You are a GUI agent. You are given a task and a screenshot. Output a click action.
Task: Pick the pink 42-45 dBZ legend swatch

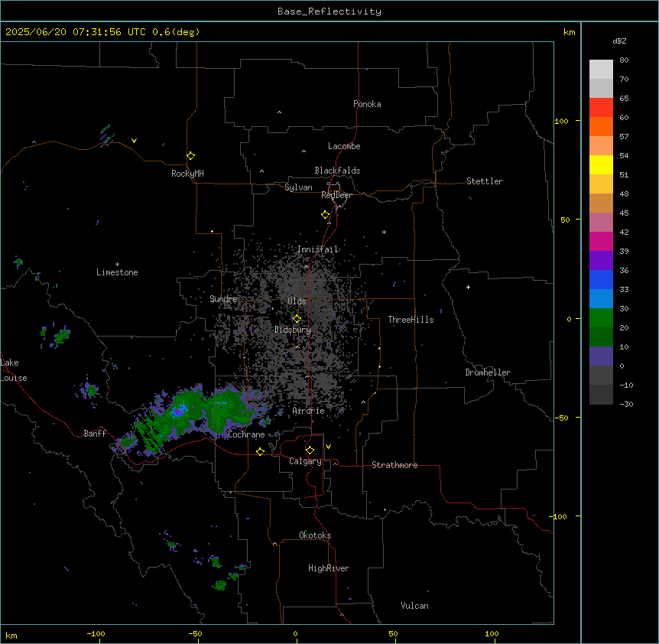click(601, 222)
